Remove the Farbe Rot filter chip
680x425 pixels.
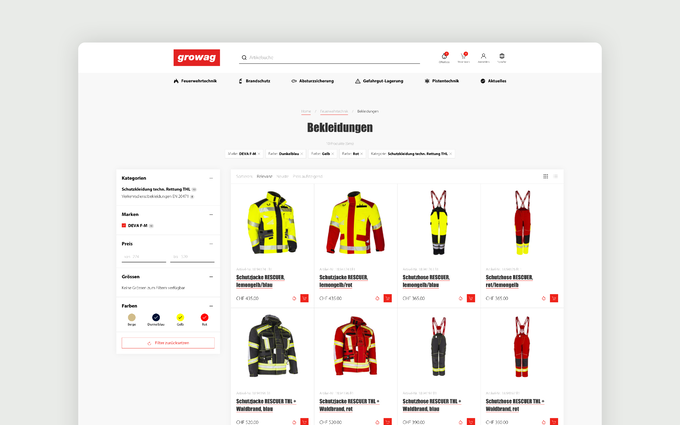point(362,154)
